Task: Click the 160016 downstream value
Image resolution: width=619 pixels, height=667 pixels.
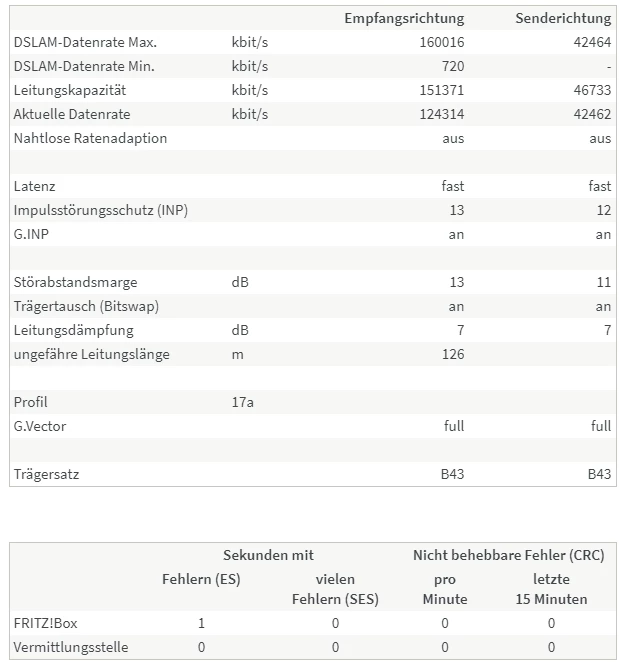Action: tap(441, 43)
